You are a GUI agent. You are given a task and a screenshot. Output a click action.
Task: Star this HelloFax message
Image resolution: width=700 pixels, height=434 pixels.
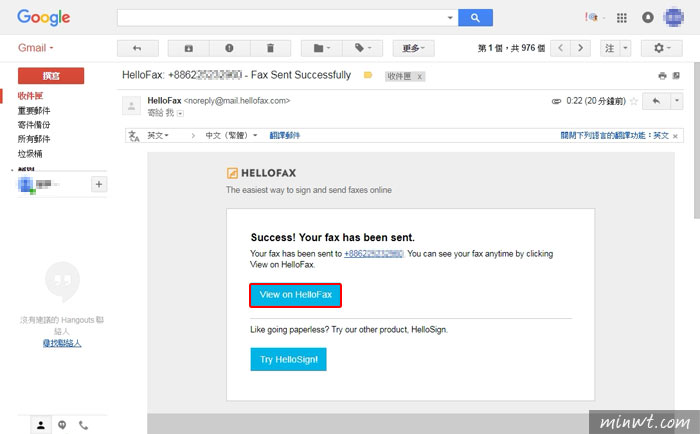coord(633,101)
